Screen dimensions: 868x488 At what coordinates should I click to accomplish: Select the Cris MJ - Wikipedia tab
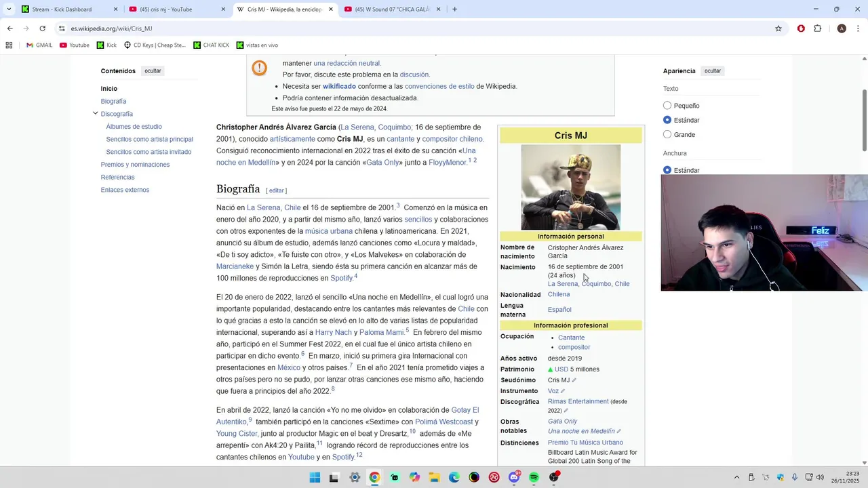click(285, 9)
